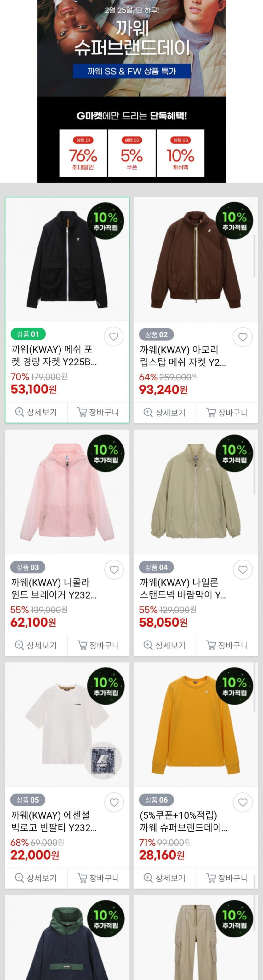This screenshot has height=980, width=263.
Task: Click heart icon on product 06
Action: (x=243, y=802)
